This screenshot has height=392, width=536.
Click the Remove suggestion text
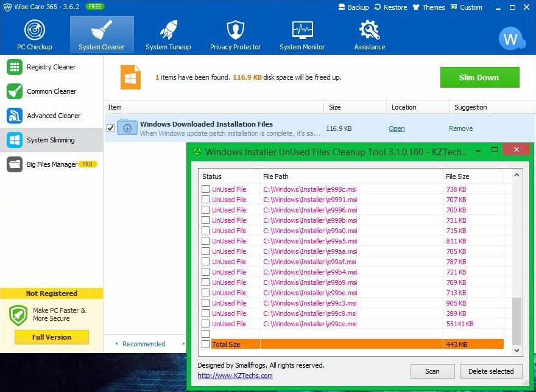point(461,128)
